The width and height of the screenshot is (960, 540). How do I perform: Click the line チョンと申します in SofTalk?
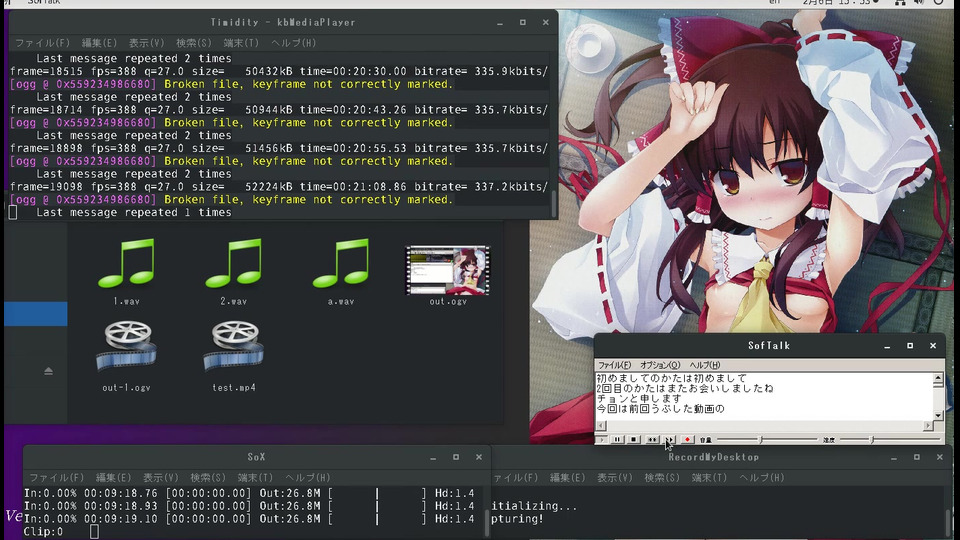click(639, 399)
